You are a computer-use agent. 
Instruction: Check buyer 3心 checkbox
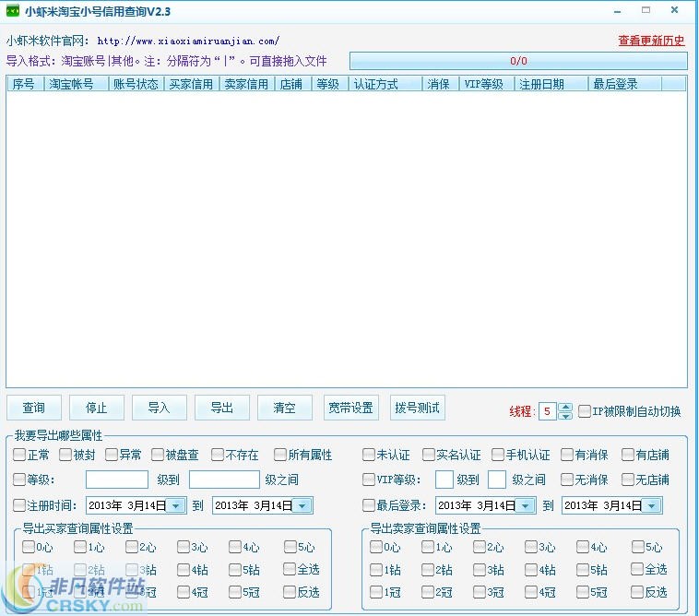pyautogui.click(x=184, y=547)
